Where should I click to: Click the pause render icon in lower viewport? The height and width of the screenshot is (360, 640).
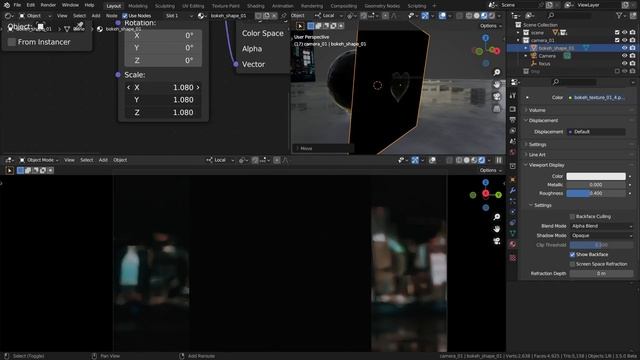(499, 160)
